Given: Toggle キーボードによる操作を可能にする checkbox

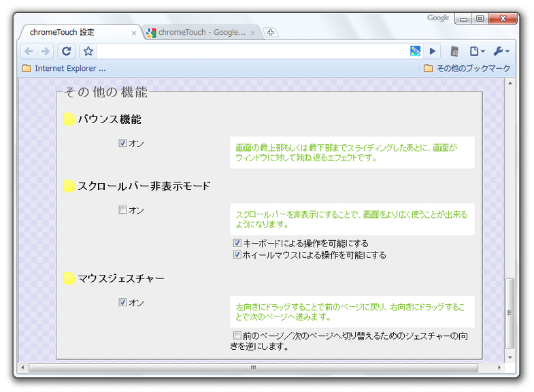Looking at the screenshot, I should (x=237, y=243).
